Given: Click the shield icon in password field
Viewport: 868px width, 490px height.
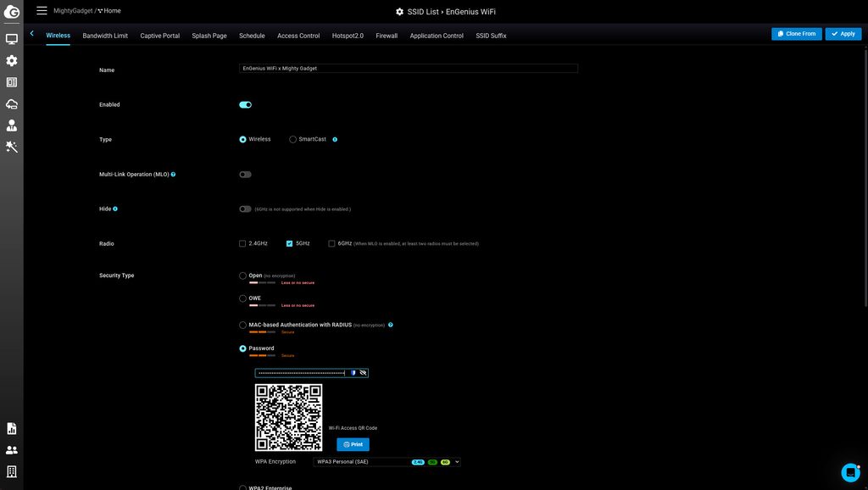Looking at the screenshot, I should pyautogui.click(x=353, y=373).
